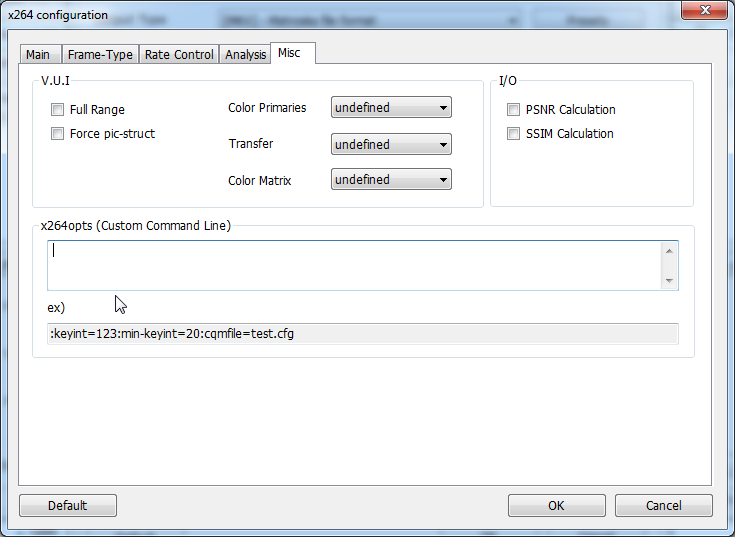Confirm with the OK button
The image size is (735, 537).
(556, 506)
